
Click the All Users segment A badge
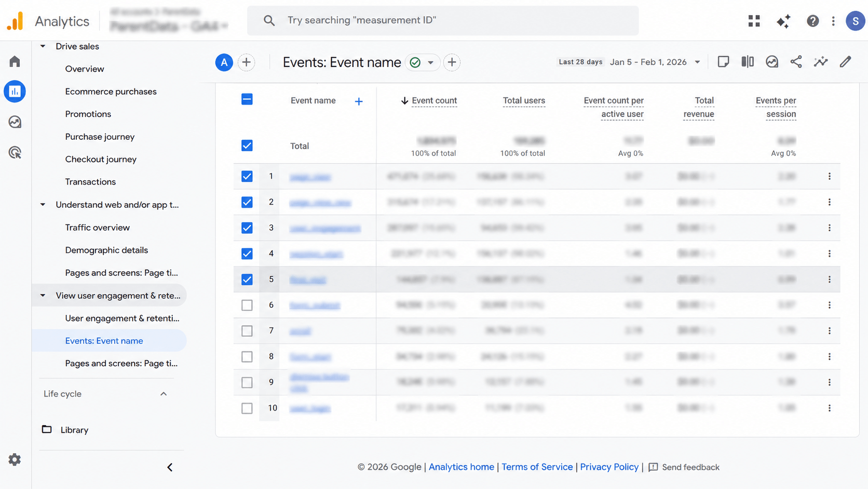click(x=224, y=62)
